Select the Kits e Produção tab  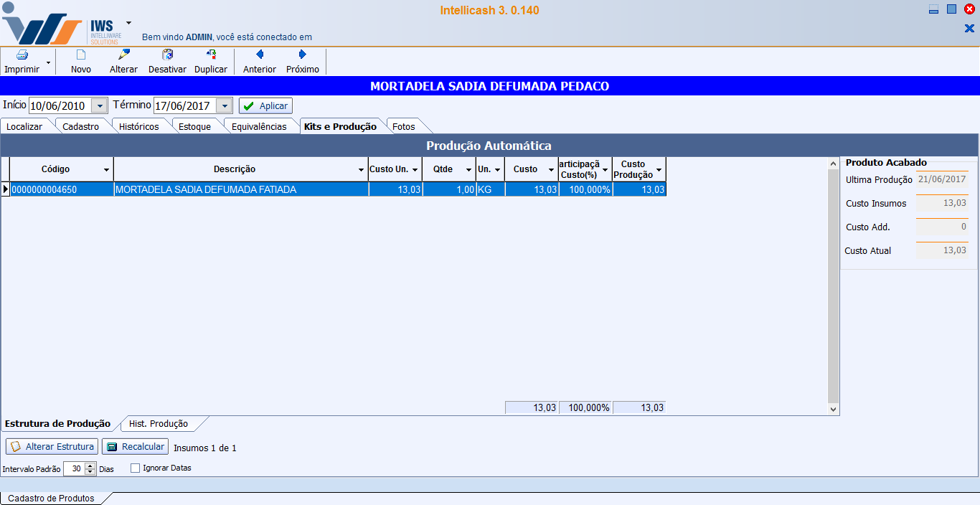coord(340,126)
